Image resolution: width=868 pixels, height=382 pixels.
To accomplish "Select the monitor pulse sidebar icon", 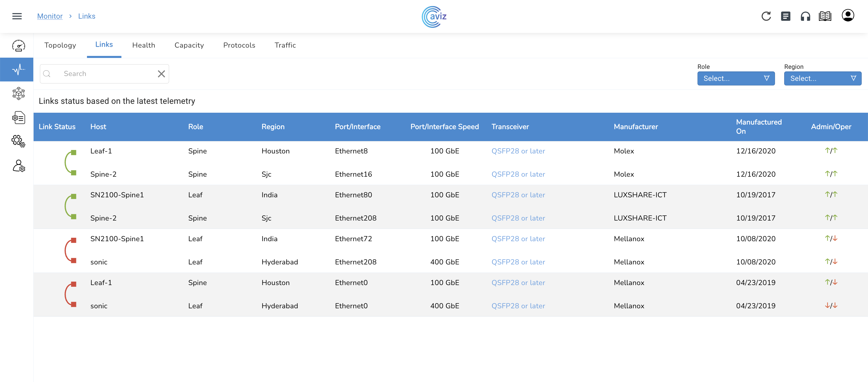I will pos(19,70).
